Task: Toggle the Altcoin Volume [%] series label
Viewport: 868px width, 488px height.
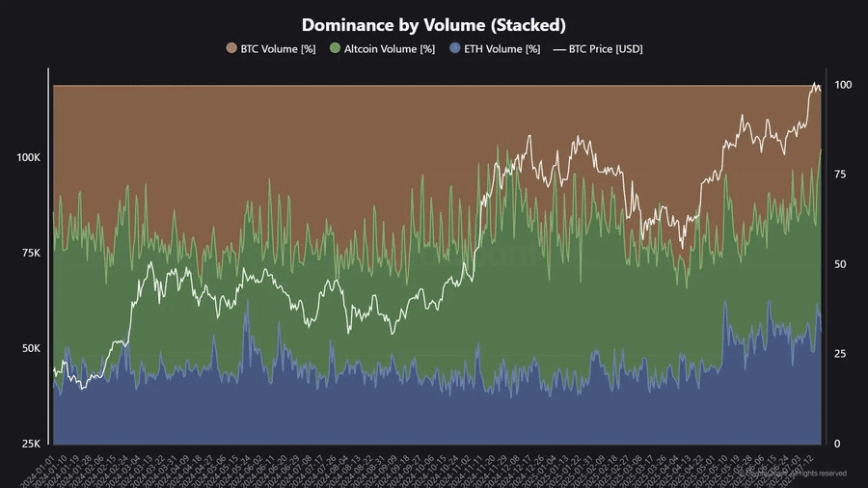Action: click(389, 48)
